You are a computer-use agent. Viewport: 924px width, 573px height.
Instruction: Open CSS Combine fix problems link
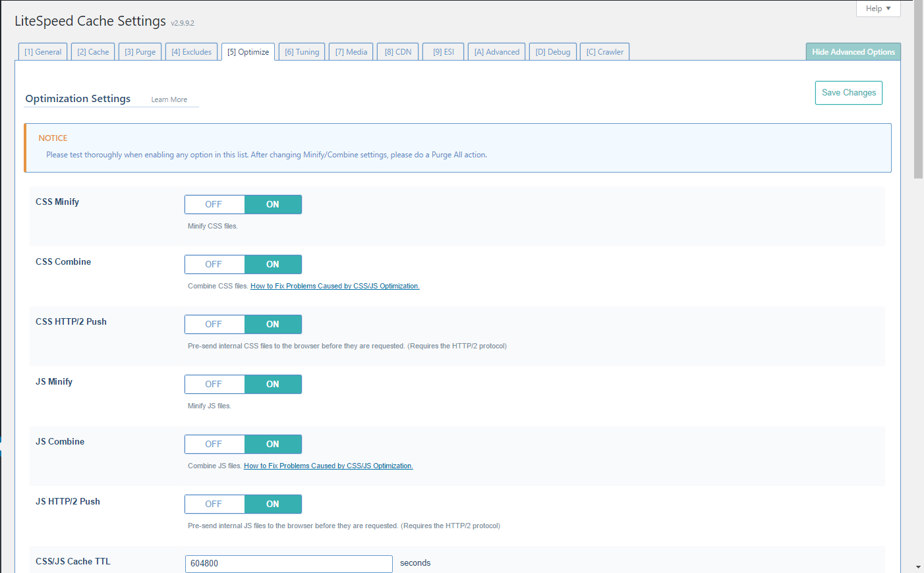click(x=335, y=286)
